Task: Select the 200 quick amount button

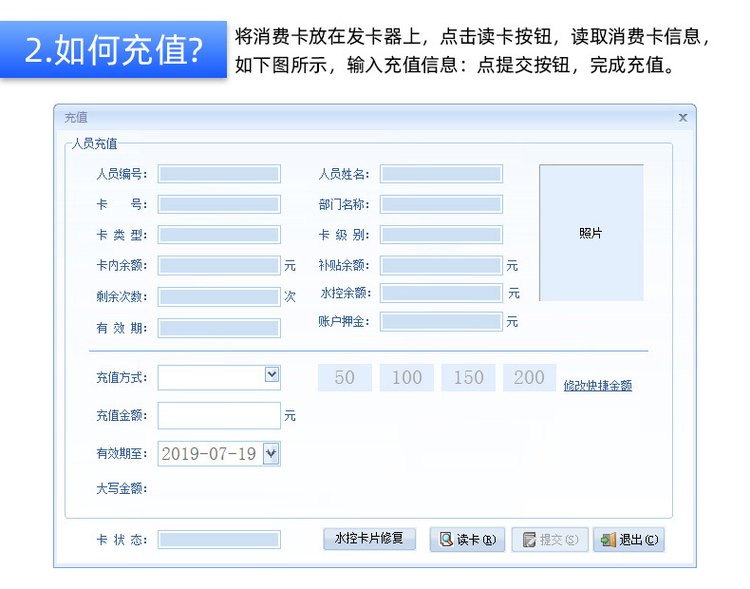Action: (x=529, y=377)
